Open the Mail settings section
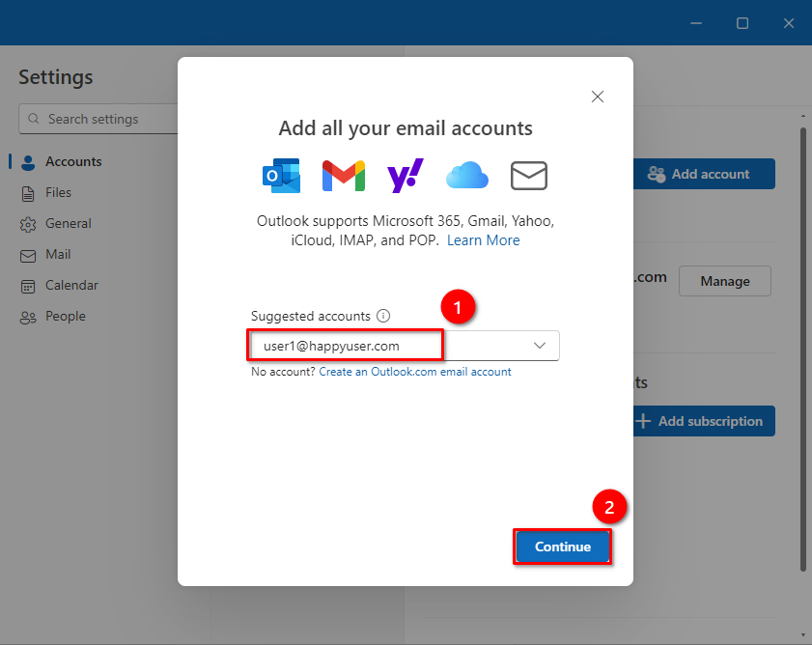This screenshot has width=812, height=645. point(58,255)
